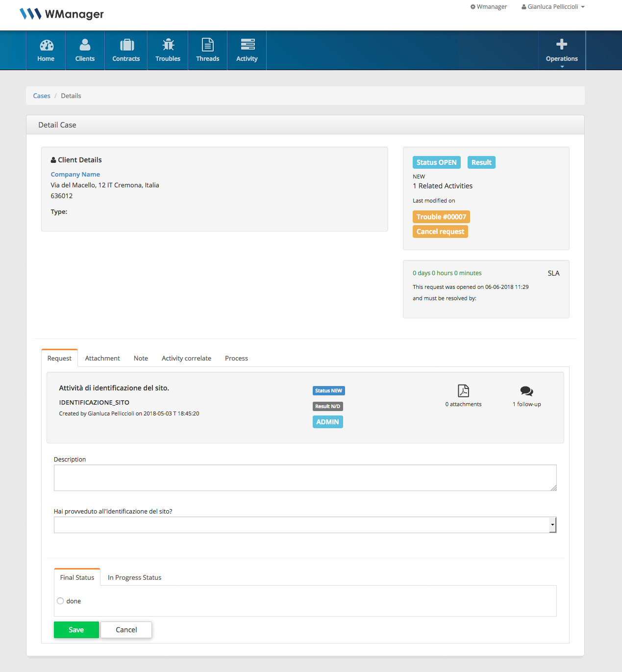
Task: Go to Clients section icon
Action: coord(85,46)
